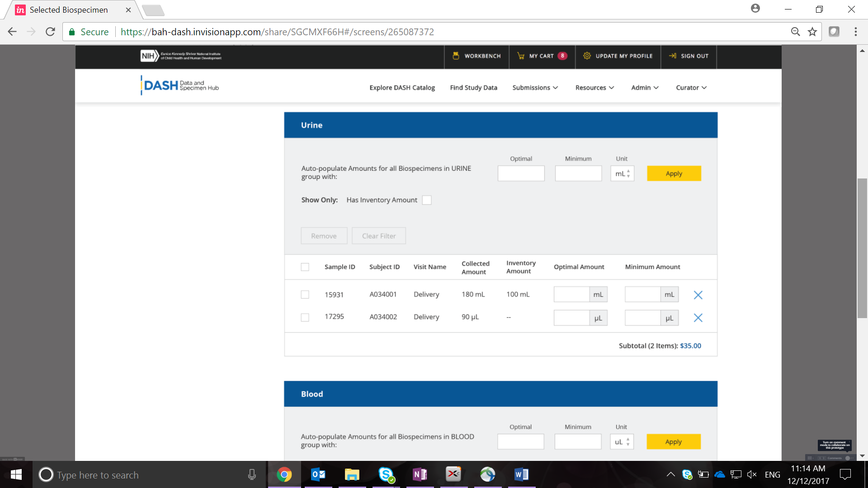The image size is (868, 488).
Task: Open the Urine unit mL dropdown
Action: [x=622, y=174]
